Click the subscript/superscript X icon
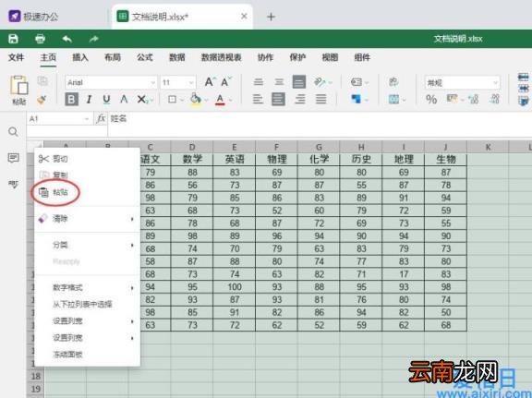The height and width of the screenshot is (398, 532). coord(142,100)
